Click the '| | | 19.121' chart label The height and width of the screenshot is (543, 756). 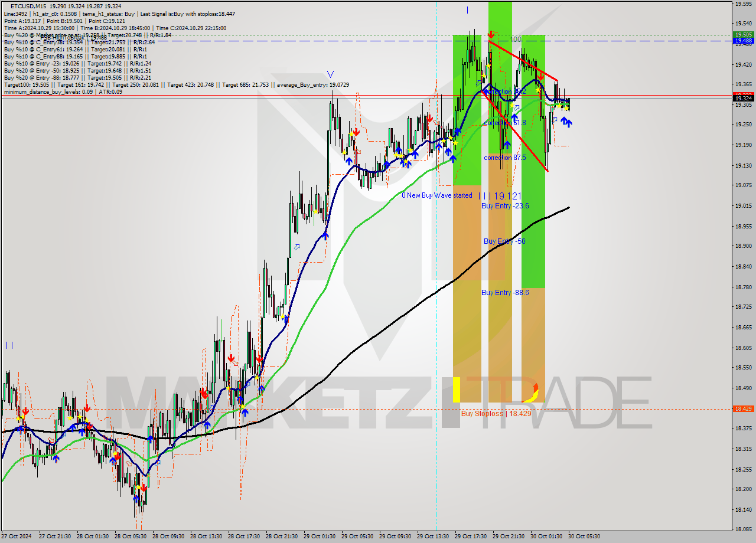[500, 195]
